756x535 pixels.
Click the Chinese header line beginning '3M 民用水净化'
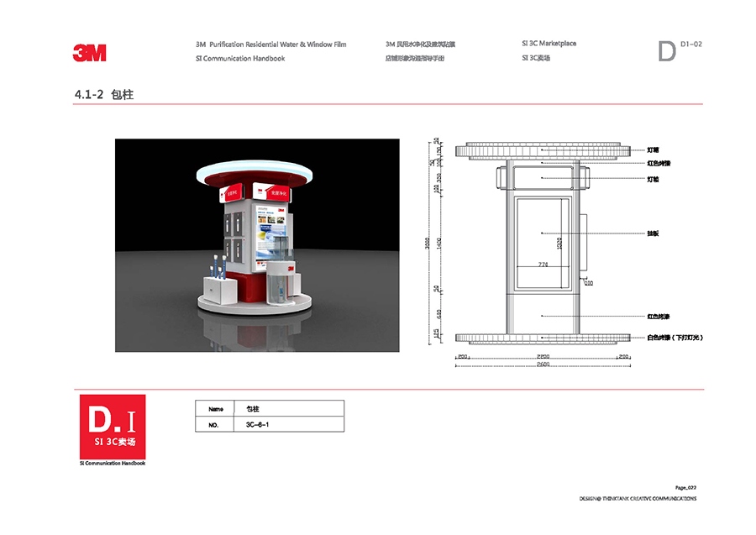(x=420, y=45)
